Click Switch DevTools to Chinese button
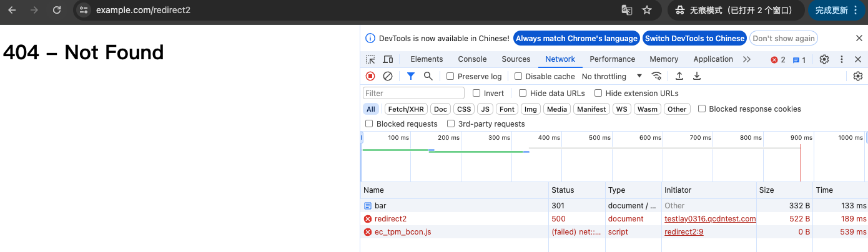 (x=694, y=38)
